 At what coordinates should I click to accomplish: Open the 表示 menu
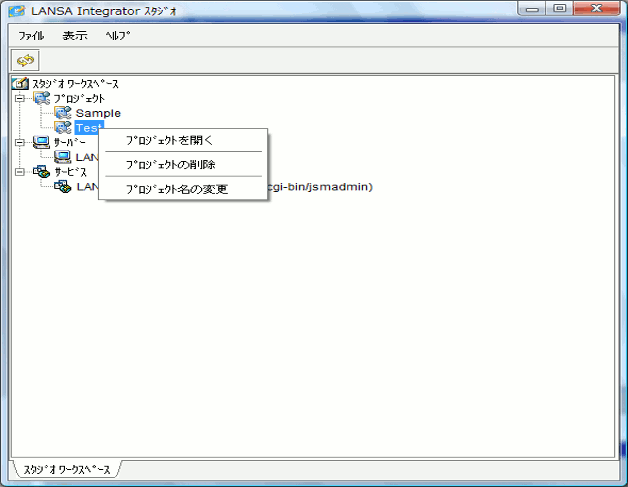tap(75, 36)
